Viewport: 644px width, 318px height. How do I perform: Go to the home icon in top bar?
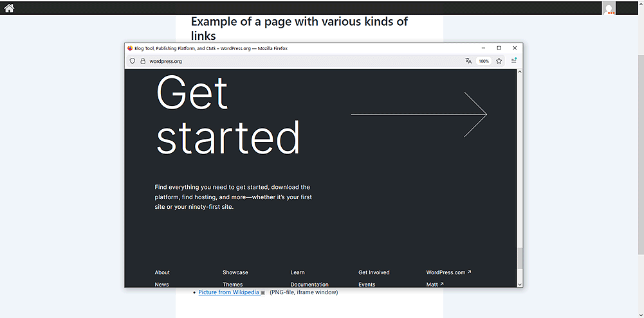(9, 8)
